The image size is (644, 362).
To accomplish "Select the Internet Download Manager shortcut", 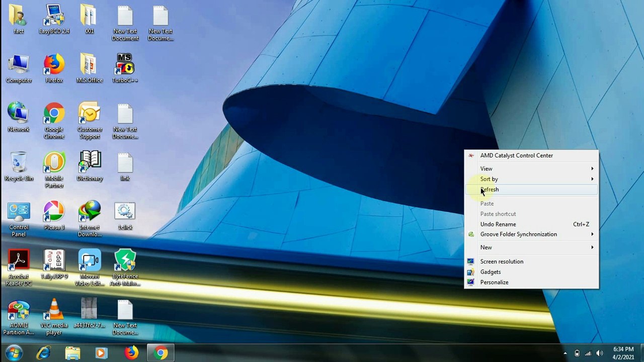I will point(89,219).
